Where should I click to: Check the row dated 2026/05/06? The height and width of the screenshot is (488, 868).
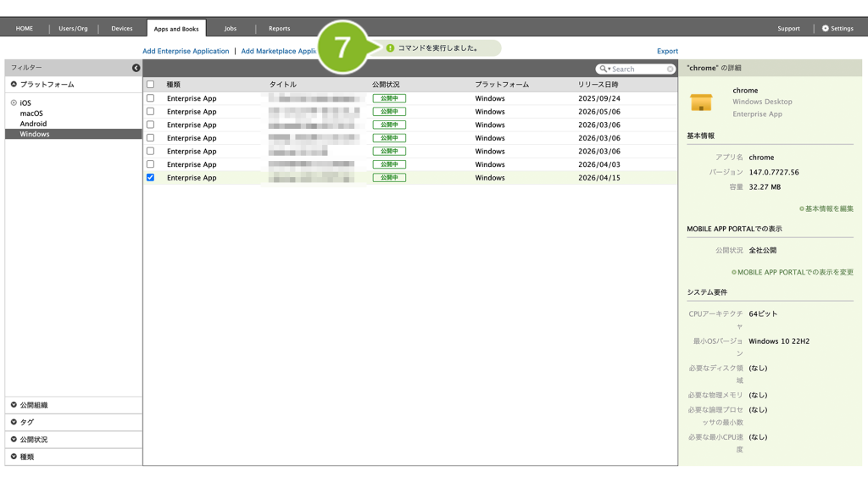151,111
